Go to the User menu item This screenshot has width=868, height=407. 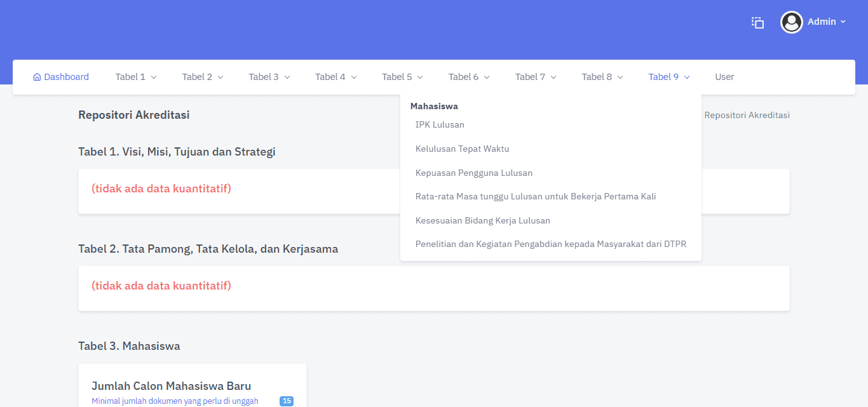click(724, 77)
